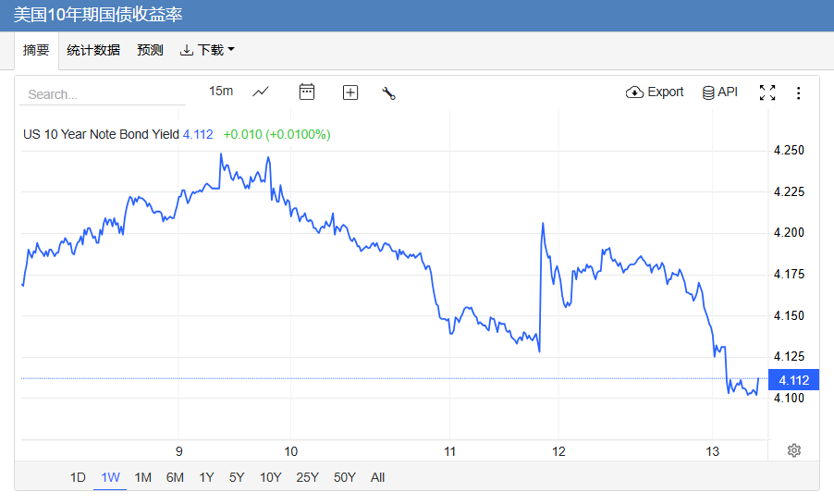This screenshot has height=504, width=834.
Task: Select the 1W time range
Action: coord(111,477)
